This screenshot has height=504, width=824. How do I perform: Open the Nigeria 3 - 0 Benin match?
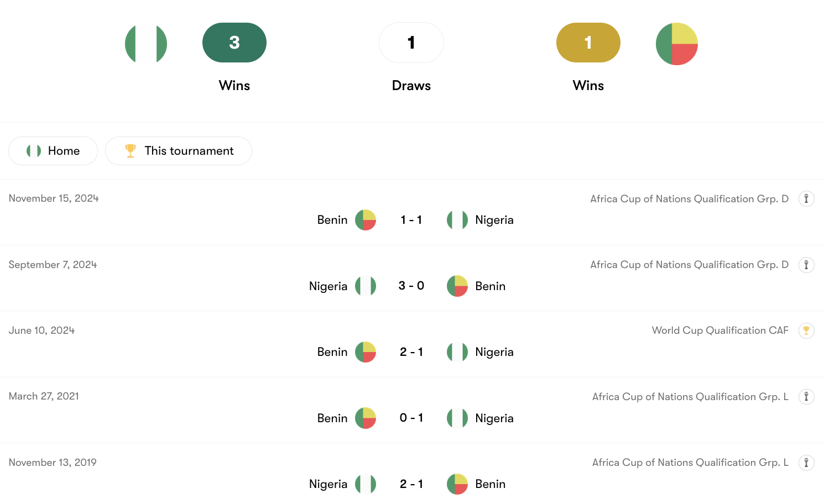[411, 286]
